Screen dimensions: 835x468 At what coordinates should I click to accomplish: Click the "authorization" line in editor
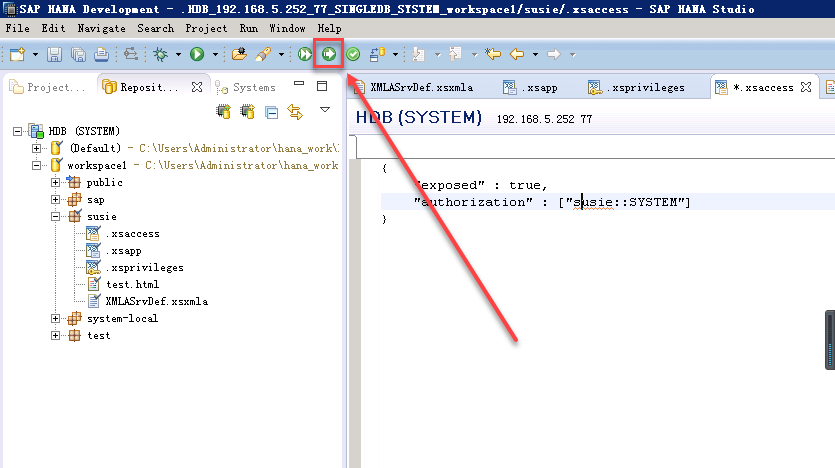point(552,202)
